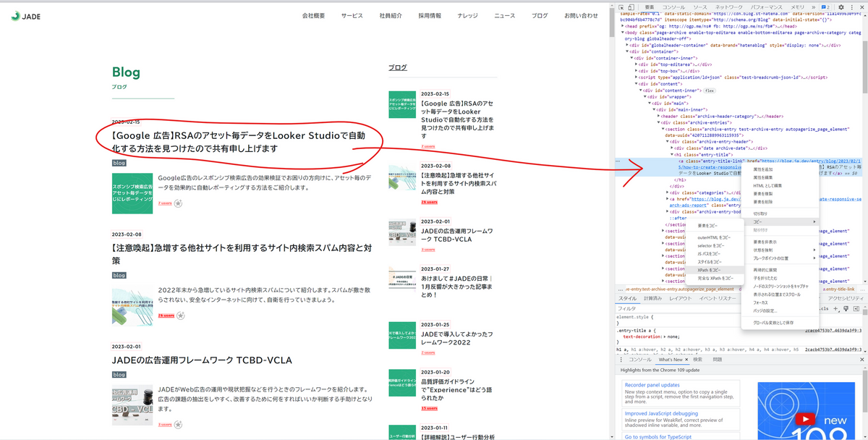The height and width of the screenshot is (440, 868).
Task: Close the DevTools panel
Action: pyautogui.click(x=862, y=7)
